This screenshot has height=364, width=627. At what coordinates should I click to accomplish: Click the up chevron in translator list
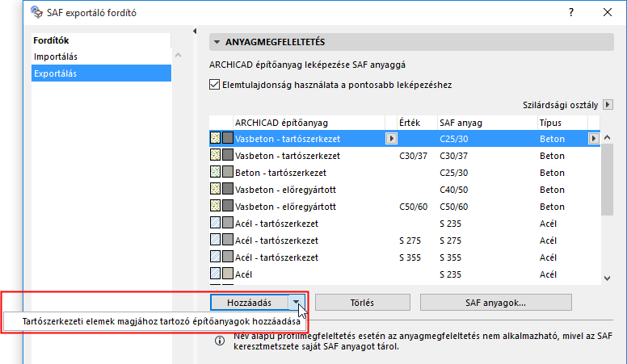pos(179,55)
